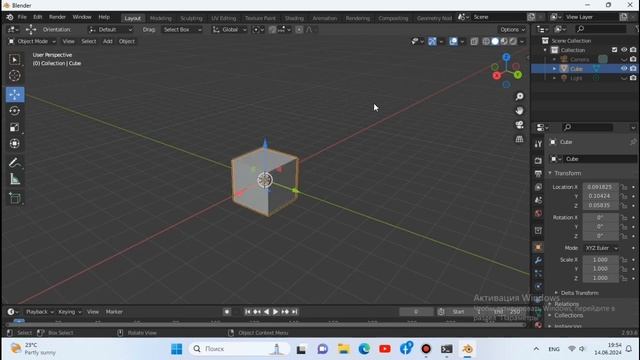Viewport: 640px width, 360px height.
Task: Open the World properties tab
Action: pyautogui.click(x=538, y=213)
